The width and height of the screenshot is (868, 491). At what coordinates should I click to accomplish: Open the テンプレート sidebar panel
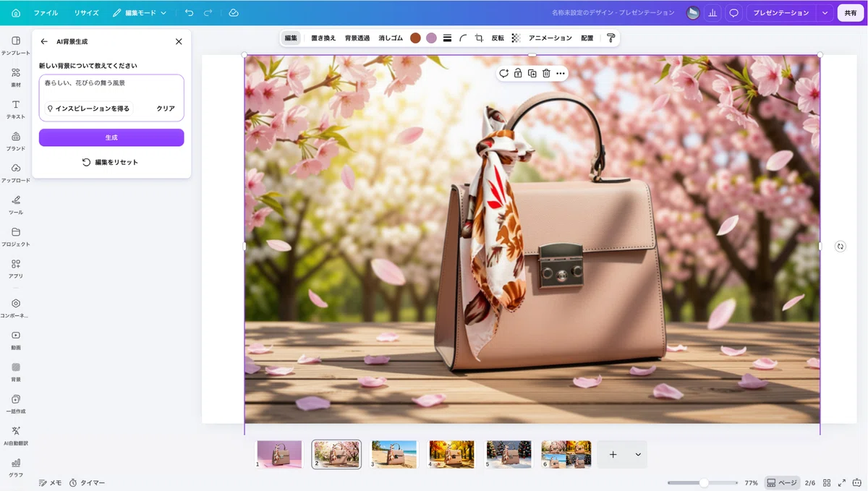(x=16, y=46)
